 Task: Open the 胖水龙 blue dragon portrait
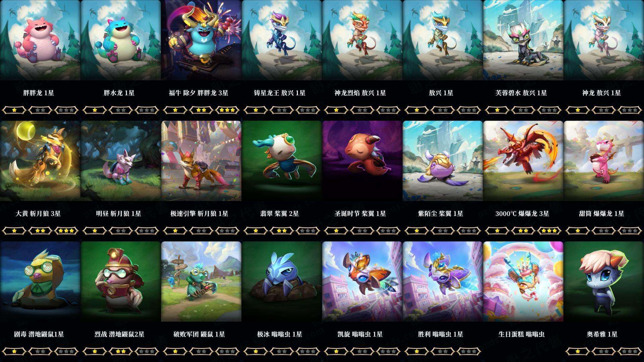click(x=121, y=40)
